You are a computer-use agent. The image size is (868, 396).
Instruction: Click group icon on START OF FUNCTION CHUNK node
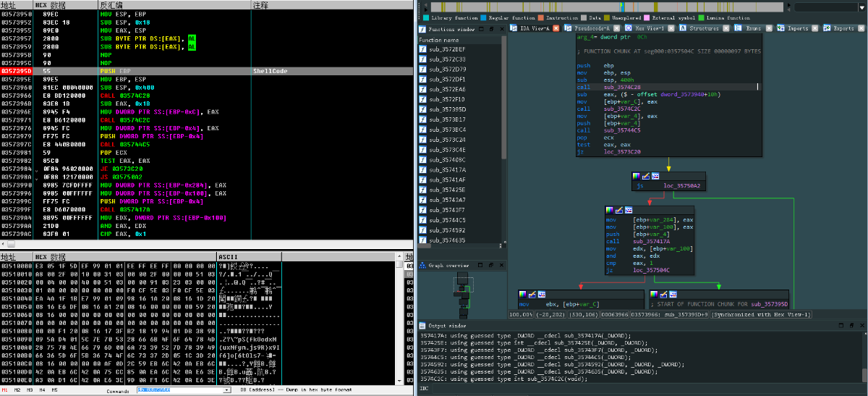click(x=673, y=294)
